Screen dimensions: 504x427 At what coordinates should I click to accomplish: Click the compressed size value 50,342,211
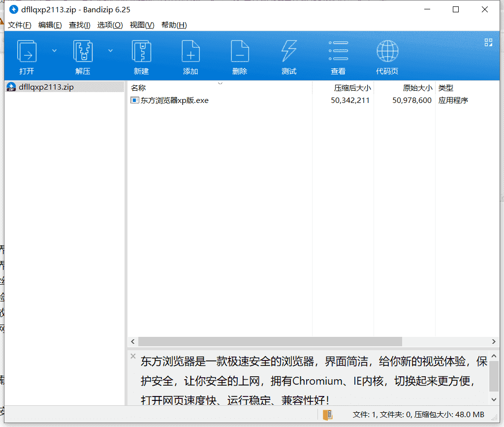click(x=350, y=100)
